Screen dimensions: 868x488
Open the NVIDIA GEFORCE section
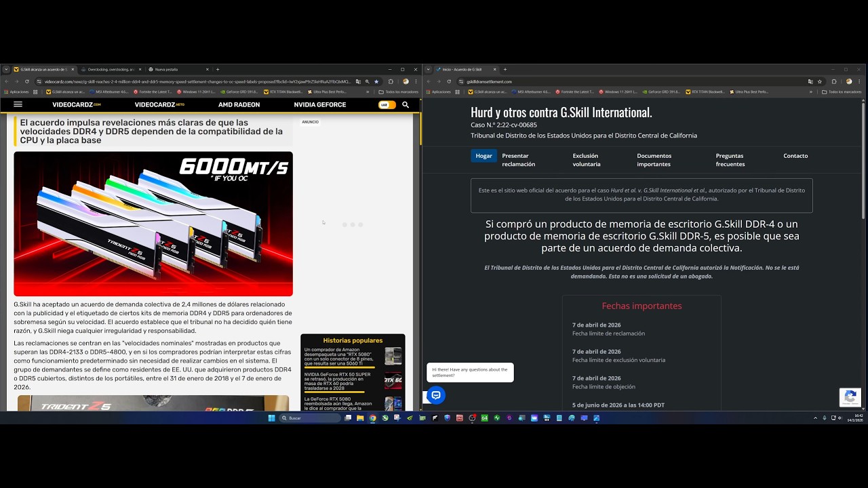point(320,105)
